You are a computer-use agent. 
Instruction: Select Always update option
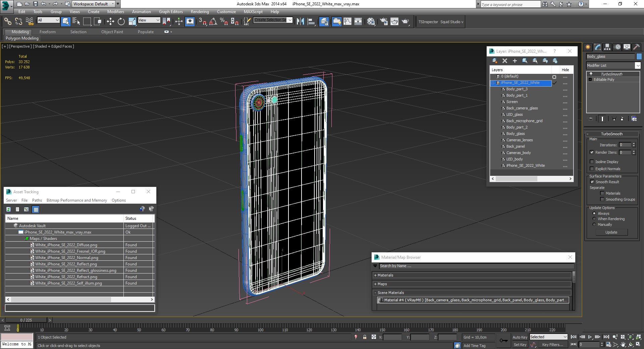[594, 213]
